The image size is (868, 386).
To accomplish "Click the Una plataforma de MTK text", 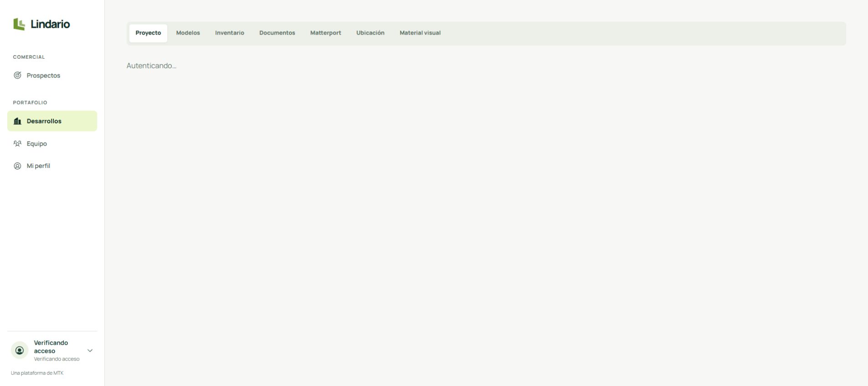I will (x=37, y=373).
